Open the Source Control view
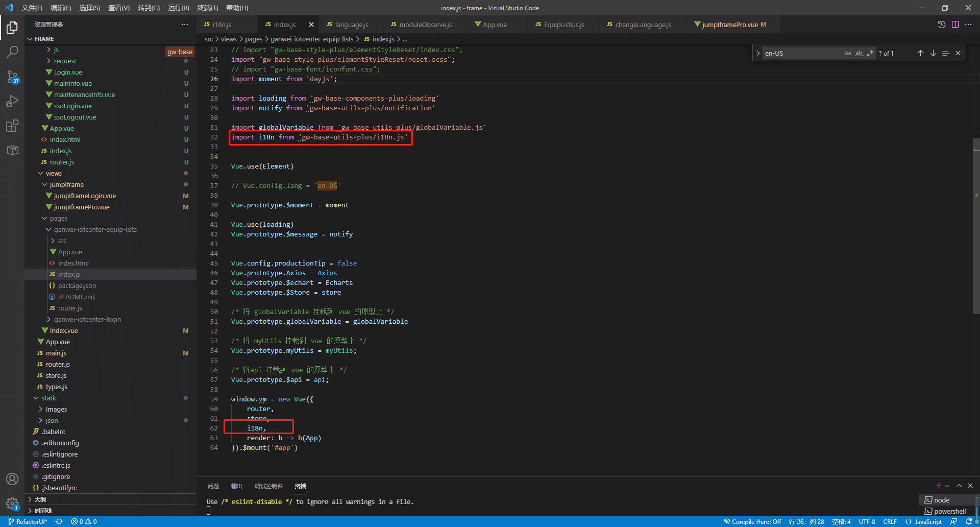Screen dimensions: 980x527 (x=12, y=77)
